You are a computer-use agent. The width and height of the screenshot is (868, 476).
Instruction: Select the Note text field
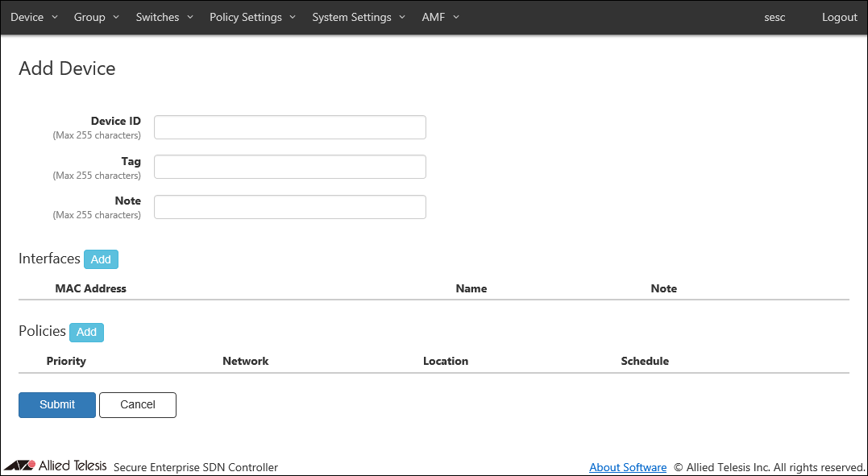(x=289, y=207)
